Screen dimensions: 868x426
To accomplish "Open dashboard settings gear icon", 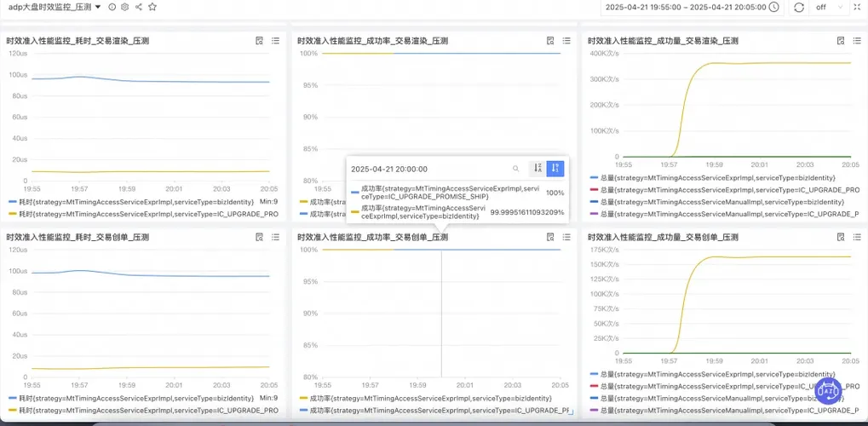I will click(125, 7).
